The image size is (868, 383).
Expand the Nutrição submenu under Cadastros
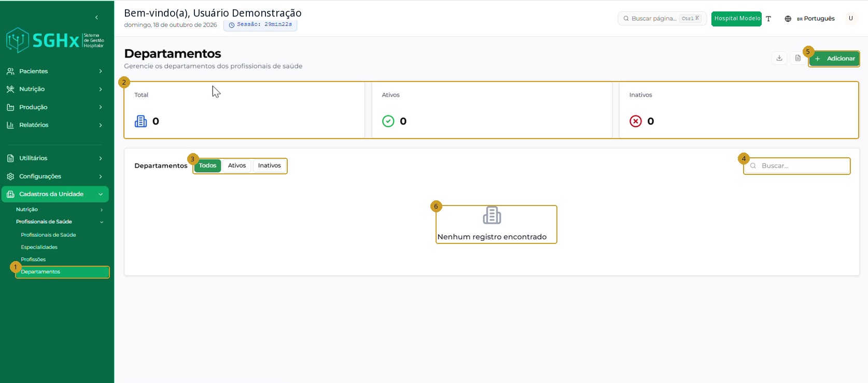[102, 210]
